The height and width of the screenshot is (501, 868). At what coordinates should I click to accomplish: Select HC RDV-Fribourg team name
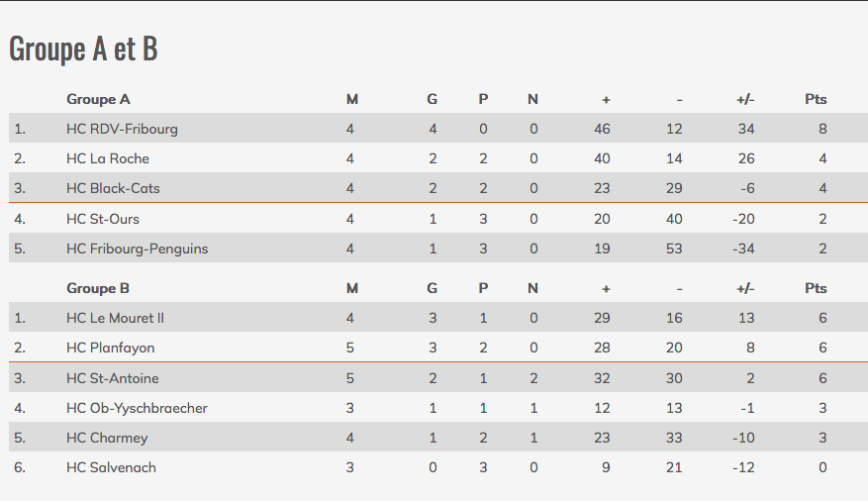(123, 129)
